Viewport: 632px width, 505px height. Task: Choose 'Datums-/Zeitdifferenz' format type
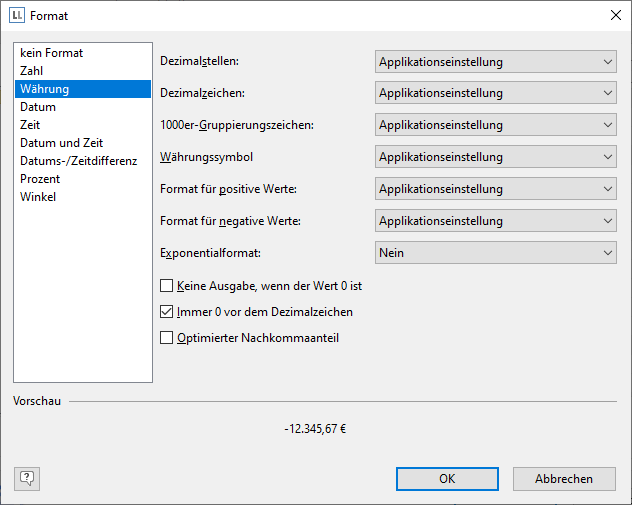[78, 161]
